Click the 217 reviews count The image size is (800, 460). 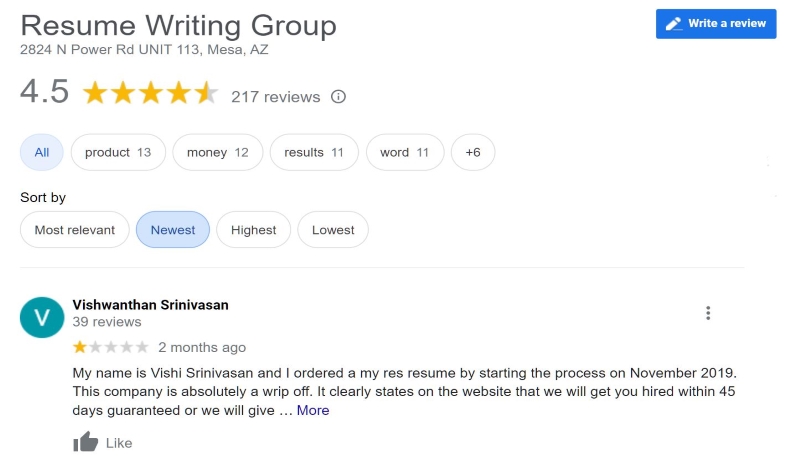coord(276,96)
